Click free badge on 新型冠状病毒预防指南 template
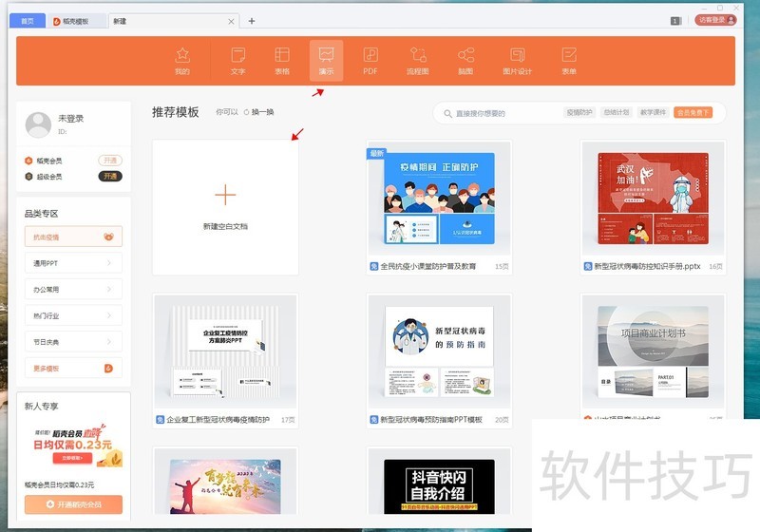760x532 pixels. 374,420
